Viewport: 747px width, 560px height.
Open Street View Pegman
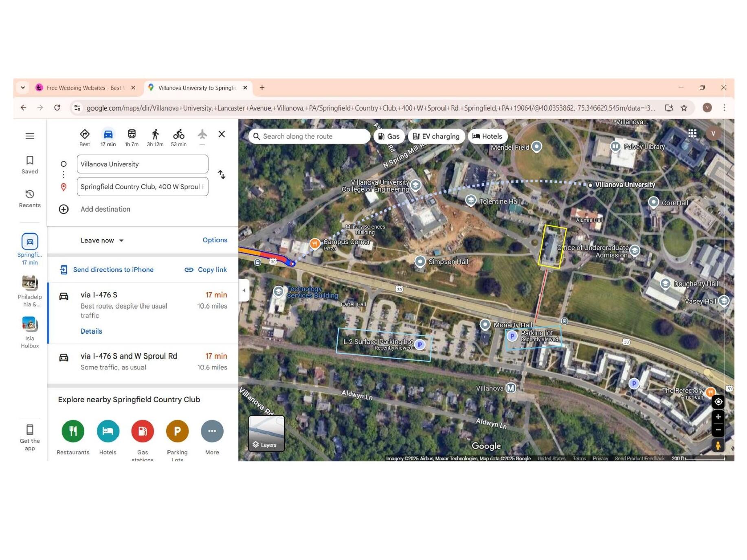tap(718, 445)
